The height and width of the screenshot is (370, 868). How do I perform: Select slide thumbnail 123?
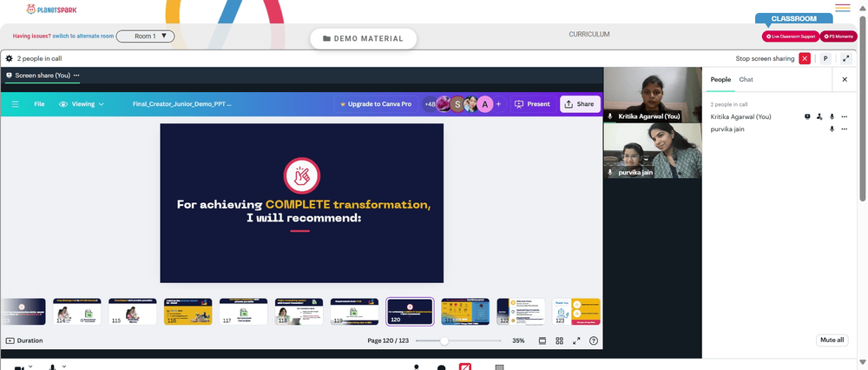tap(576, 312)
